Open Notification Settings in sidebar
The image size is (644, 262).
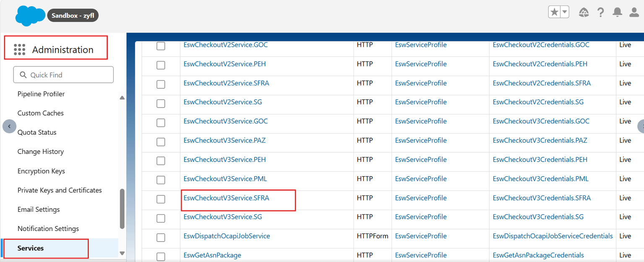tap(48, 229)
